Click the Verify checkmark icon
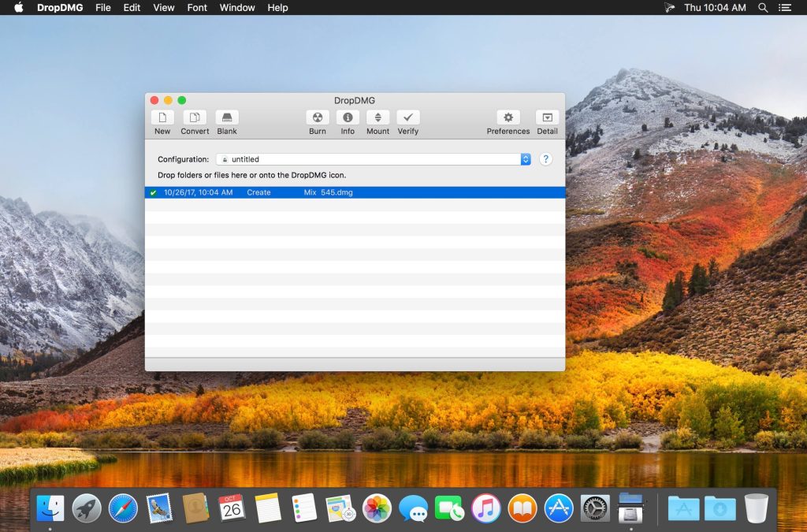 (x=408, y=117)
